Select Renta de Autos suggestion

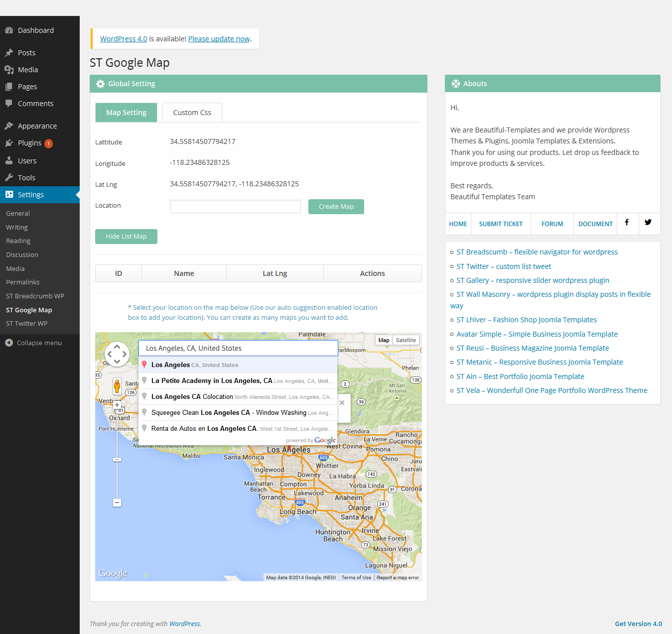238,429
